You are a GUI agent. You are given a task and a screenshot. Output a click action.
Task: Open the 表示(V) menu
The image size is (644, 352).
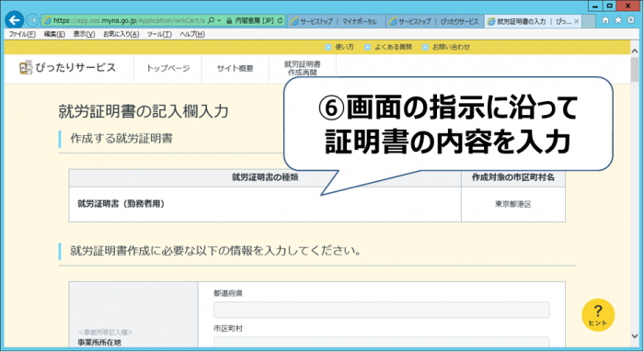85,34
